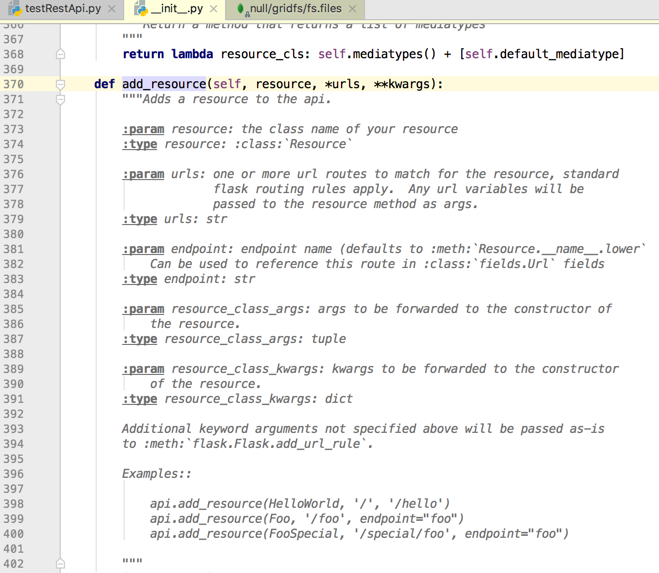The height and width of the screenshot is (573, 659).
Task: Click ':param resource_class_args:' on line 385
Action: point(216,309)
